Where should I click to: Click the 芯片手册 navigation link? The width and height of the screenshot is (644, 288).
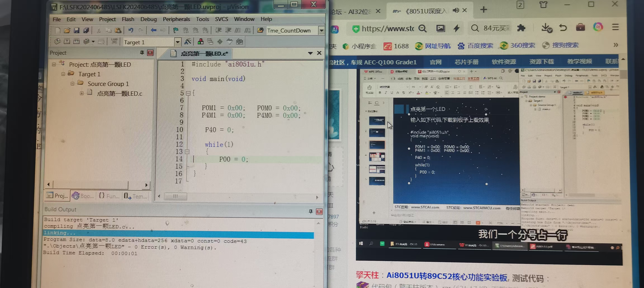pyautogui.click(x=466, y=62)
